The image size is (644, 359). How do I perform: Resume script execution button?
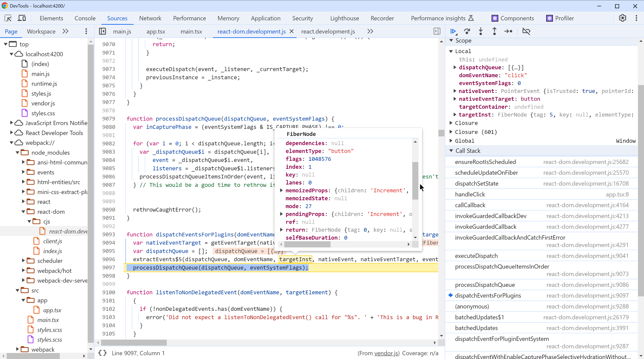[x=453, y=31]
